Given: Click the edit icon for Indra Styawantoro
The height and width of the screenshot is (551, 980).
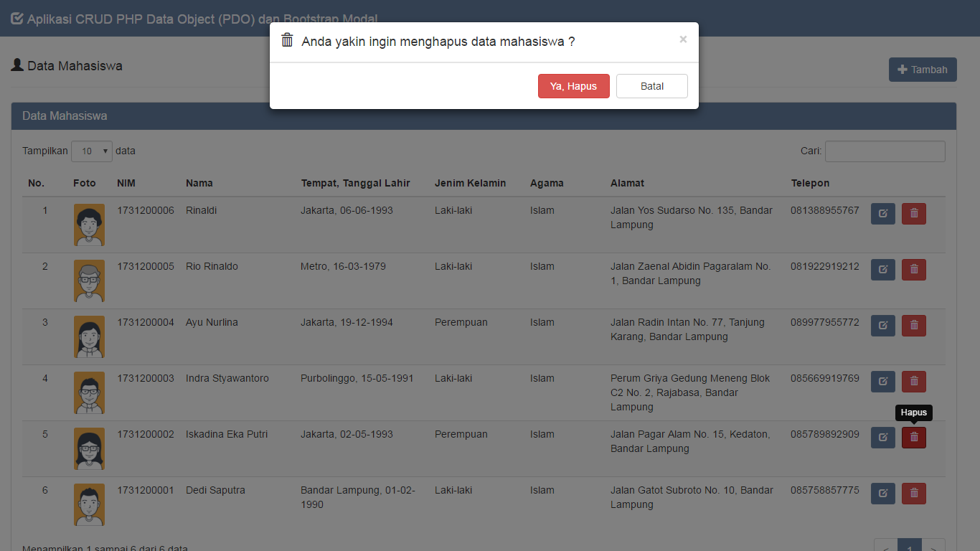Looking at the screenshot, I should pos(882,382).
